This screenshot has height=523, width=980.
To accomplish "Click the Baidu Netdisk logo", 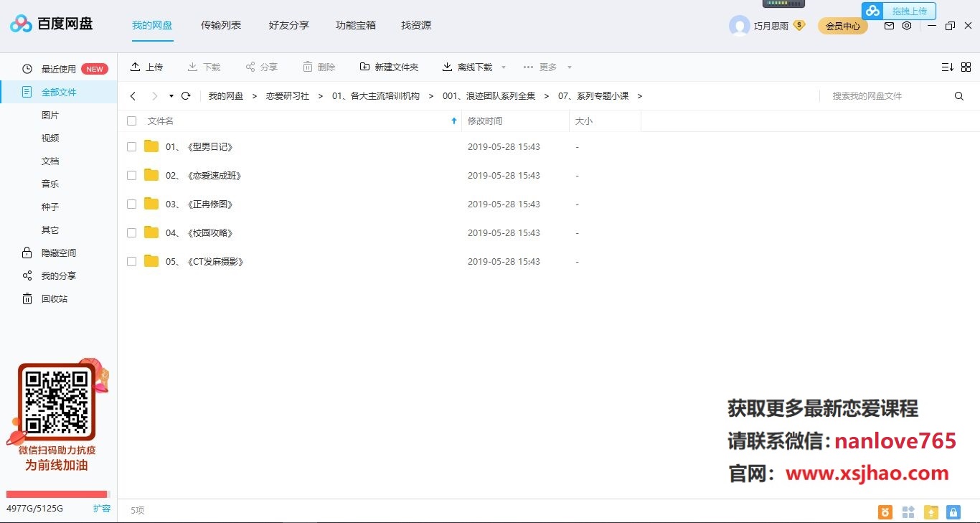I will click(52, 24).
